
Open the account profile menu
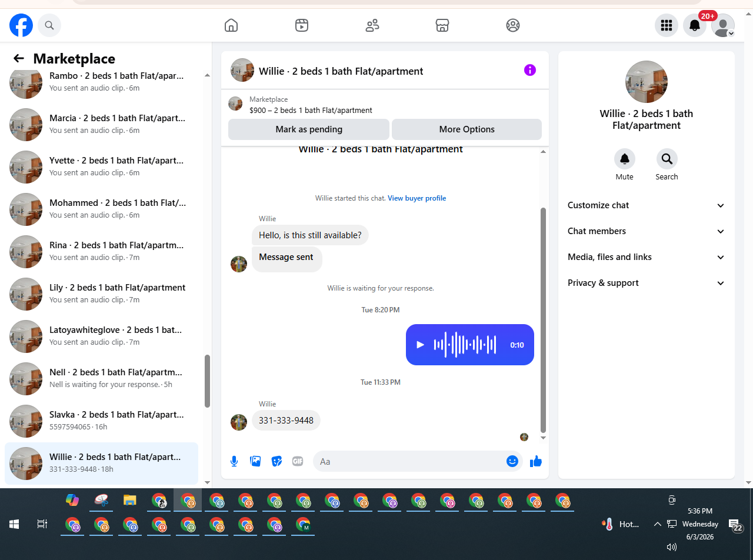point(723,25)
